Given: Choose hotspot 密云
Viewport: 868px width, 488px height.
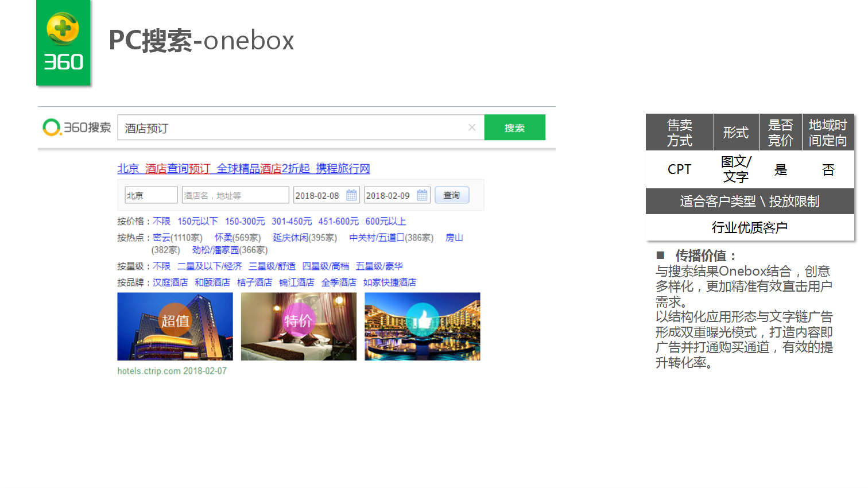Looking at the screenshot, I should pyautogui.click(x=161, y=238).
